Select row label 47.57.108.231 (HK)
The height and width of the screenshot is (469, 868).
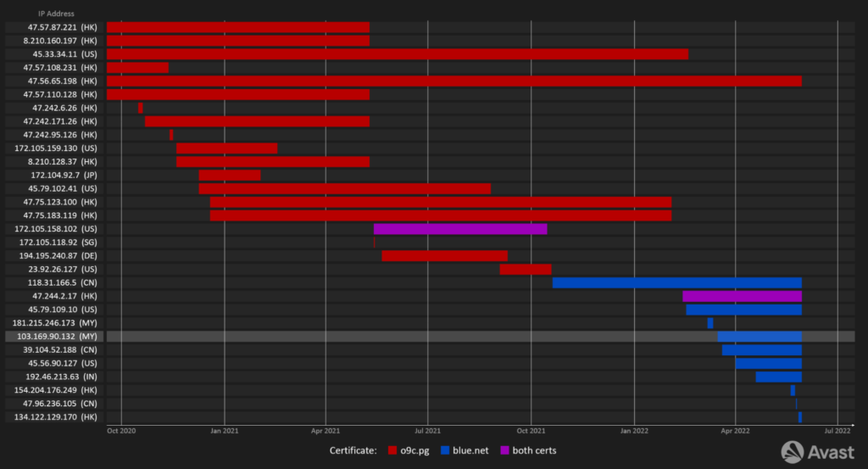click(x=60, y=68)
